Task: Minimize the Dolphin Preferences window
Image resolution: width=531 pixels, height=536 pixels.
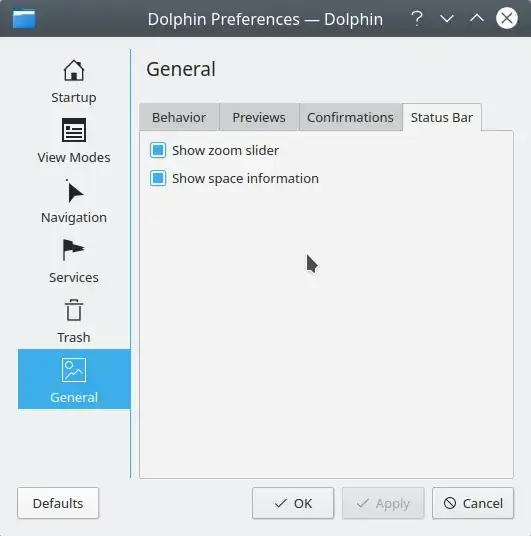Action: coord(447,18)
